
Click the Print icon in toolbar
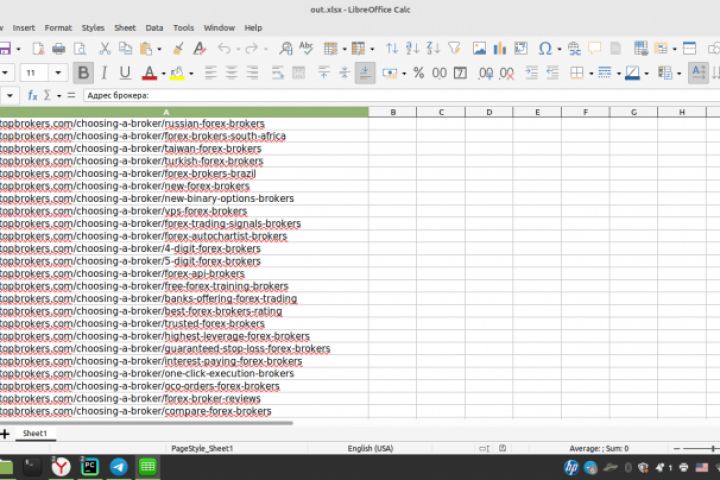58,48
